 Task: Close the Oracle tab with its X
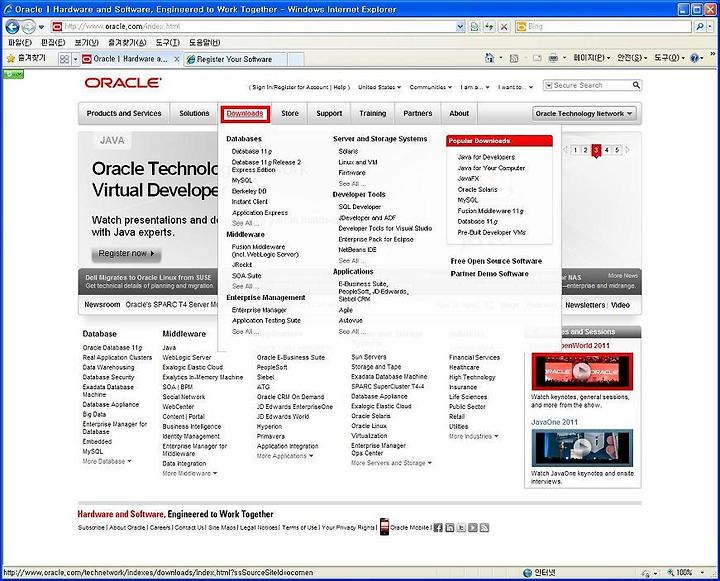(177, 59)
